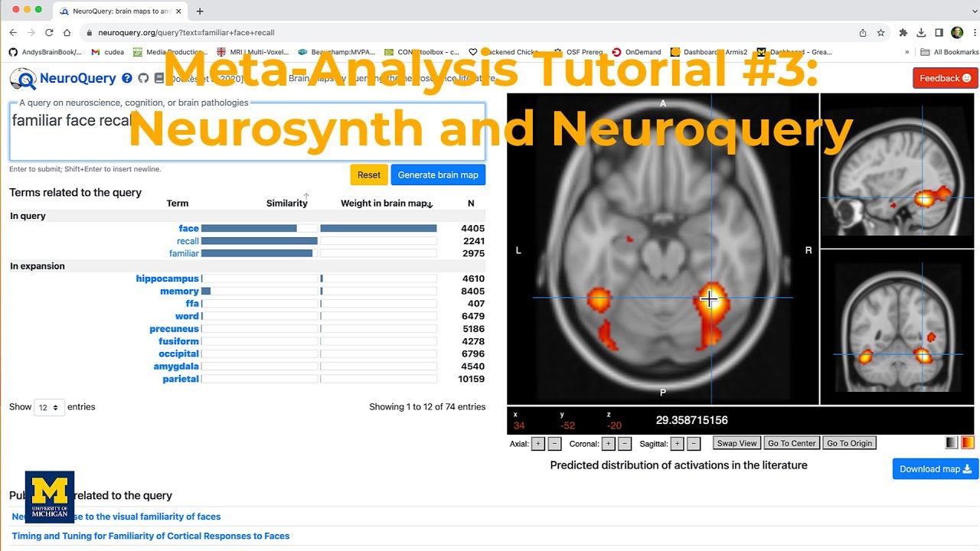Click the Reset button
Viewport: 980px width, 551px height.
coord(368,174)
